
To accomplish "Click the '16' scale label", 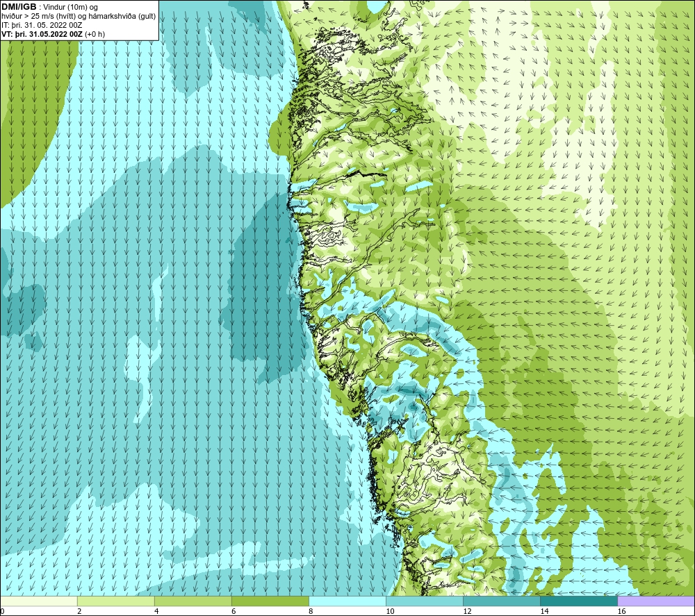I will [x=621, y=611].
